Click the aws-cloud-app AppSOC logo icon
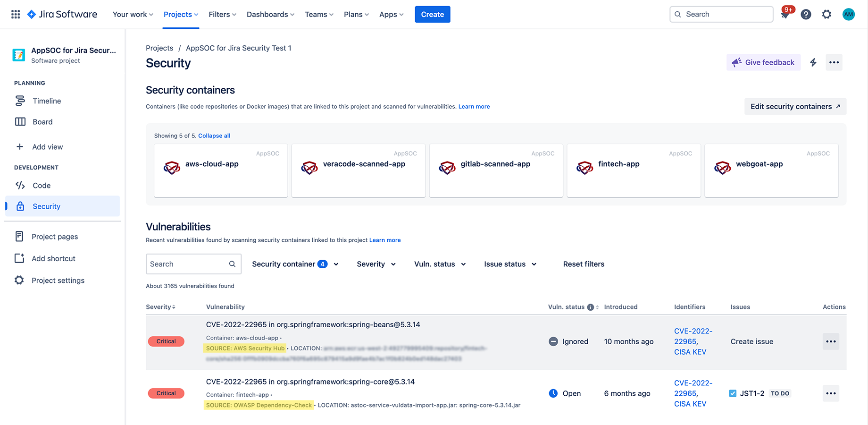This screenshot has height=425, width=868. (172, 167)
